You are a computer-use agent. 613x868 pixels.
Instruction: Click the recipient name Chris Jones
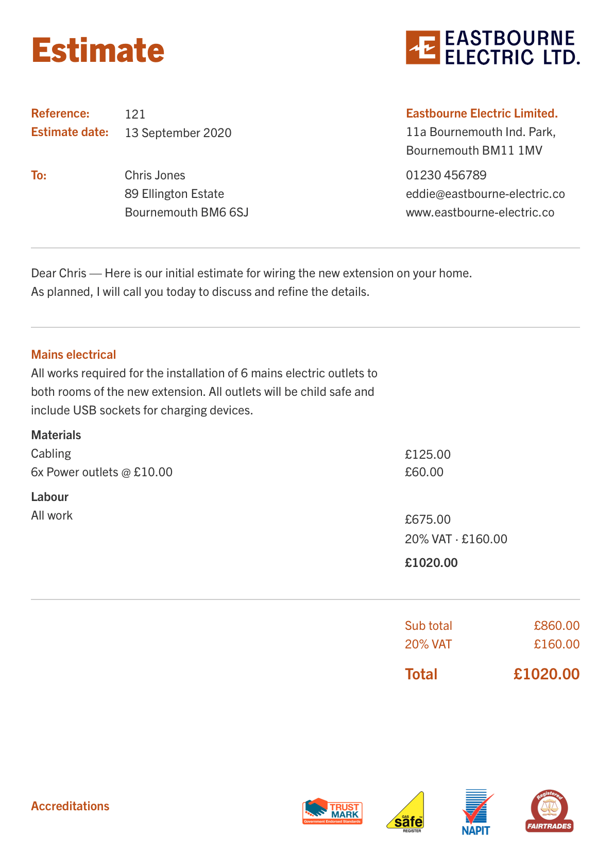(x=155, y=175)
